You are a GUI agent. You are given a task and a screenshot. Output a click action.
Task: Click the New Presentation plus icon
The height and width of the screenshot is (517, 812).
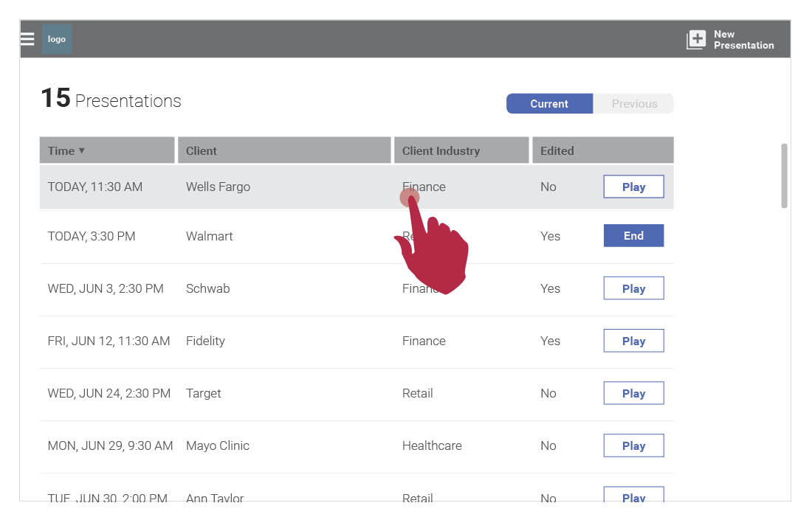click(696, 39)
